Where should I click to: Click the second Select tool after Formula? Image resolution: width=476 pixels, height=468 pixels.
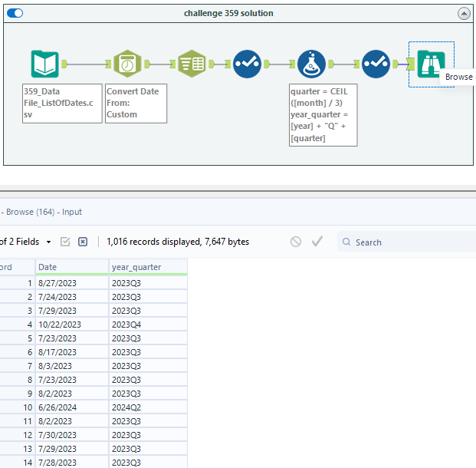[x=376, y=64]
